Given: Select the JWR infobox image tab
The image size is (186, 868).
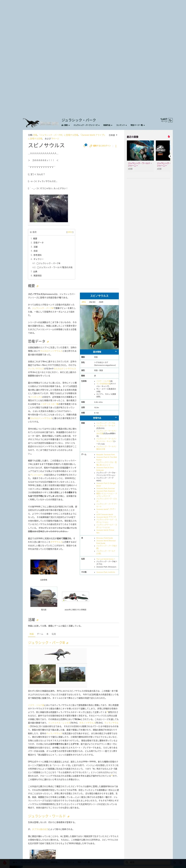Looking at the screenshot, I should click(x=101, y=302).
